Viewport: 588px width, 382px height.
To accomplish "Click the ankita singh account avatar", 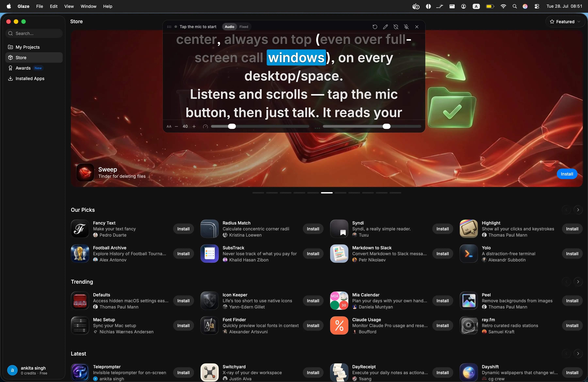I will point(12,370).
